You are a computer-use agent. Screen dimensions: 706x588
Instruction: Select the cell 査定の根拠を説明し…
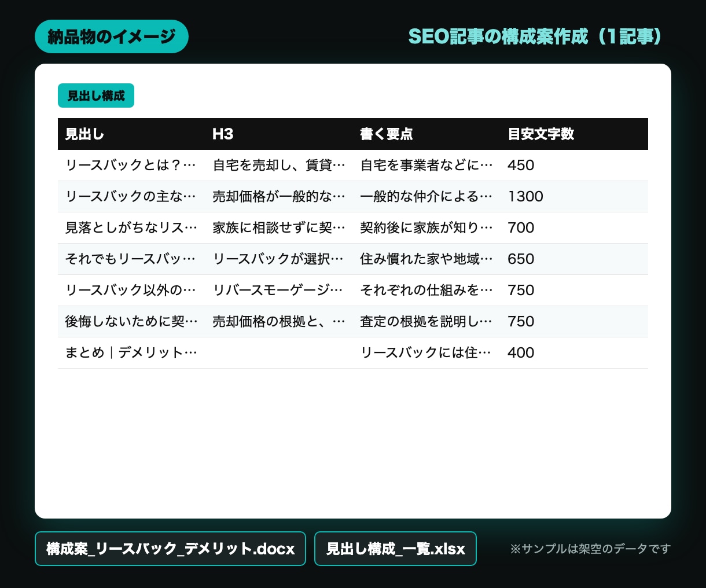click(426, 322)
